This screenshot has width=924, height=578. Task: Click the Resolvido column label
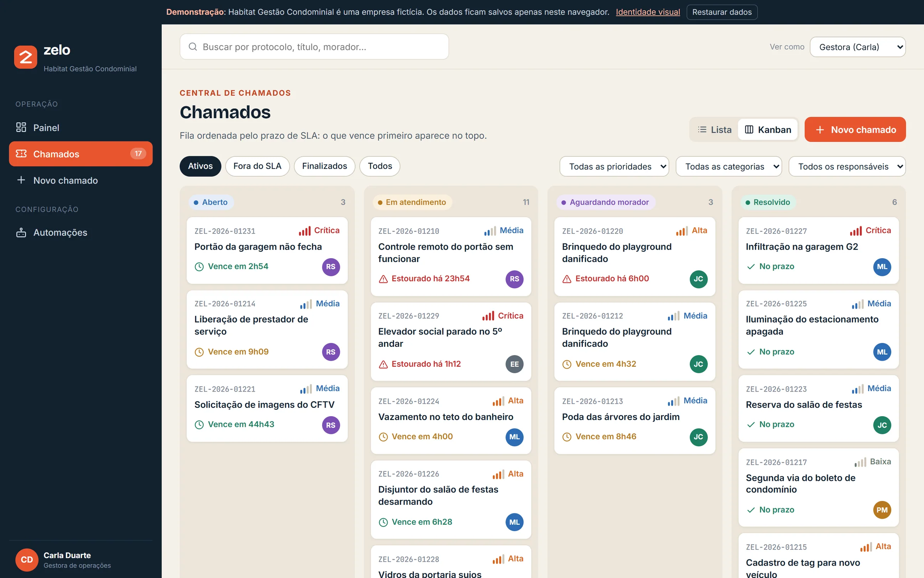point(768,202)
